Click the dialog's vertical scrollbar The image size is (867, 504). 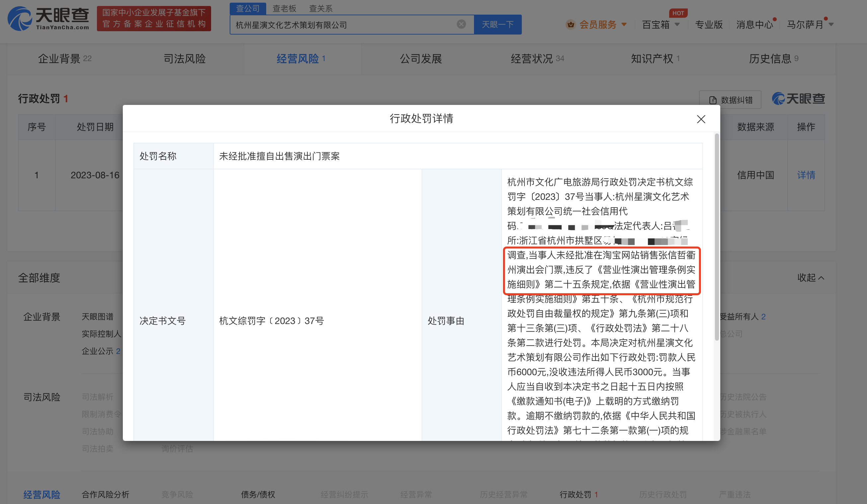(717, 237)
